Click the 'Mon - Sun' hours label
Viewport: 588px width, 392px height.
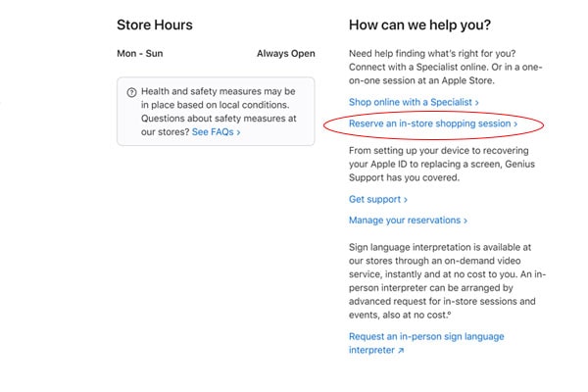140,53
